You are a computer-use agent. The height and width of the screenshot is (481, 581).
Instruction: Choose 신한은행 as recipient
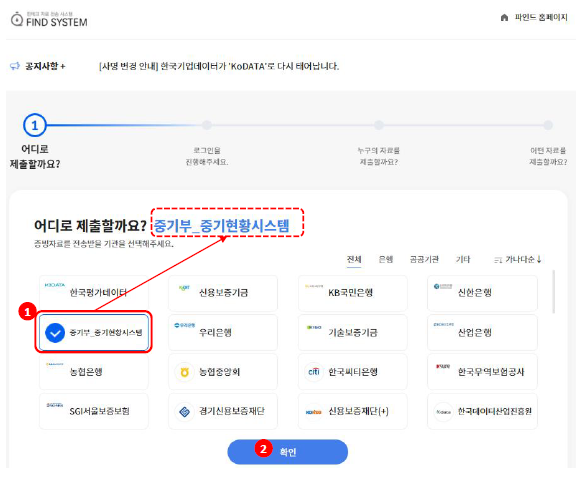(482, 293)
